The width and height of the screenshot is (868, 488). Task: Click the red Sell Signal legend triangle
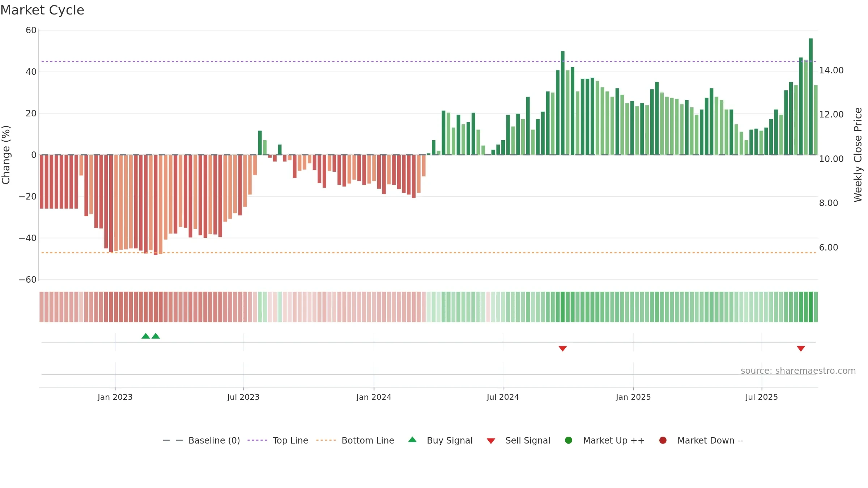[491, 441]
